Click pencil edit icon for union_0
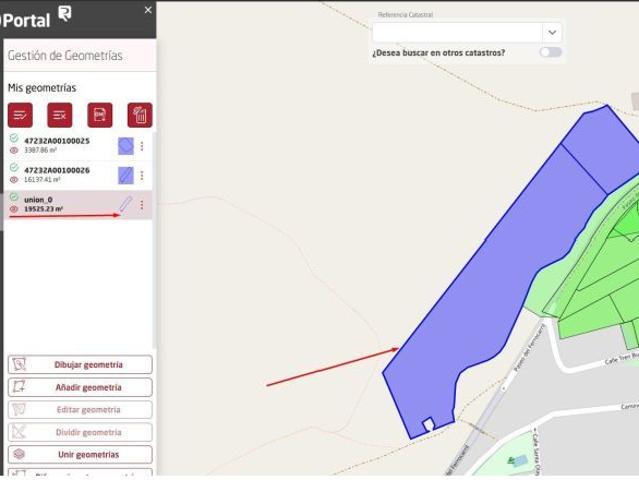Image resolution: width=639 pixels, height=480 pixels. click(x=125, y=204)
